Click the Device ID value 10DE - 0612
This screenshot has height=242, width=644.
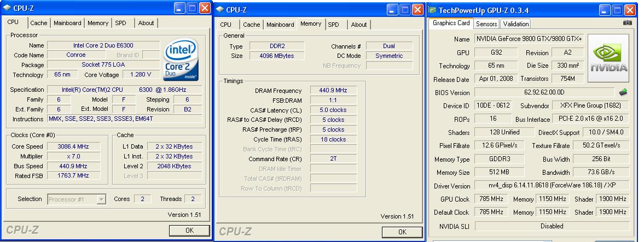pyautogui.click(x=493, y=105)
